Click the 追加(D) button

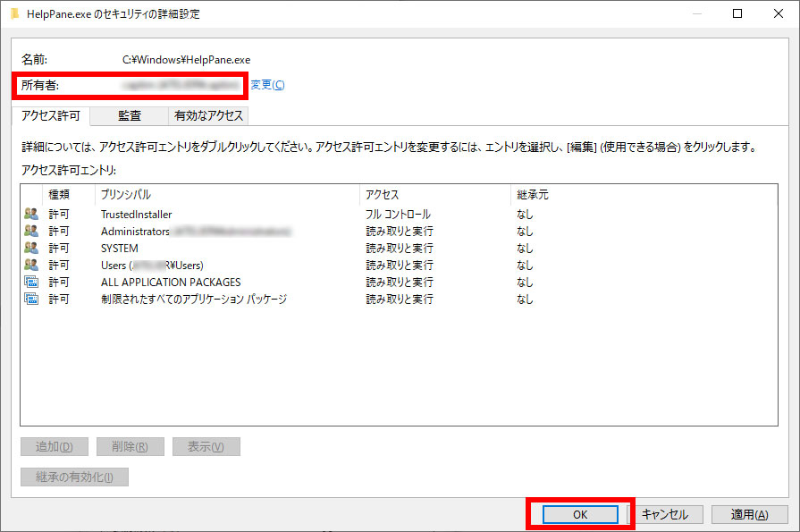tap(55, 447)
